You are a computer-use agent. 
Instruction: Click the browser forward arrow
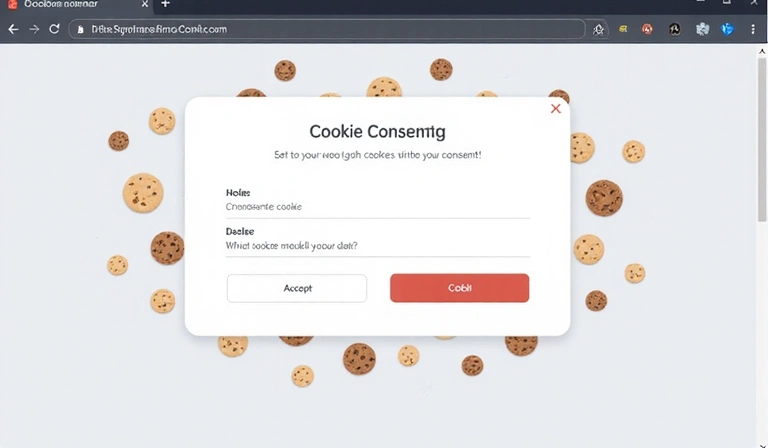point(34,29)
